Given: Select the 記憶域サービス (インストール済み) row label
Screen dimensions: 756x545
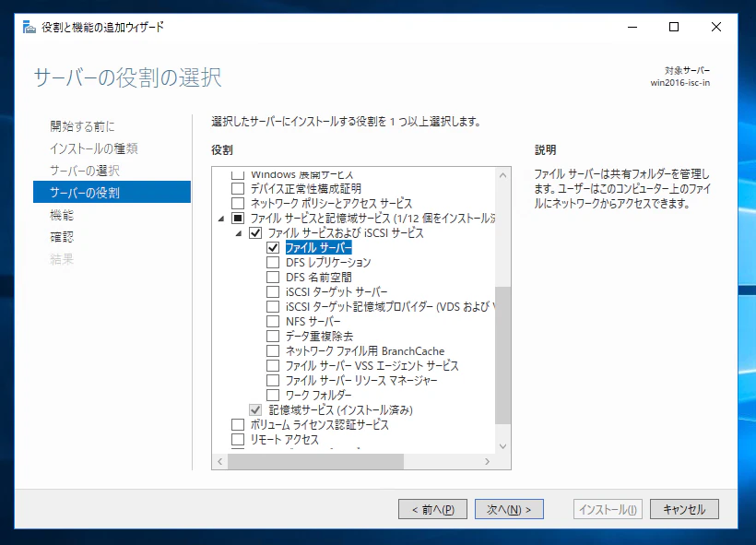Looking at the screenshot, I should click(341, 410).
